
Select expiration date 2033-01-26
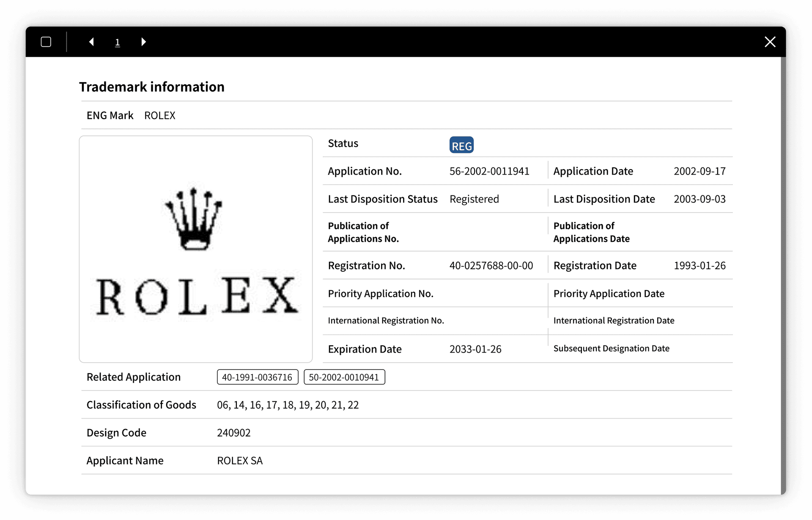[475, 349]
